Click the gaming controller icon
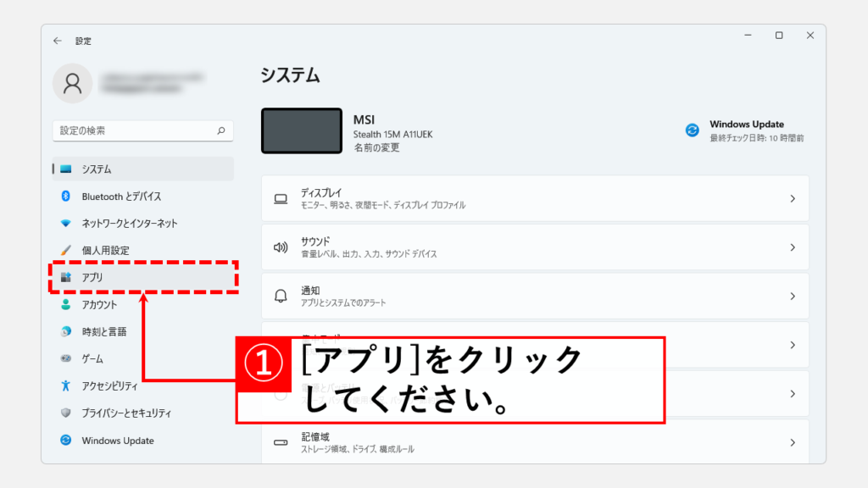Viewport: 868px width, 488px height. (66, 358)
